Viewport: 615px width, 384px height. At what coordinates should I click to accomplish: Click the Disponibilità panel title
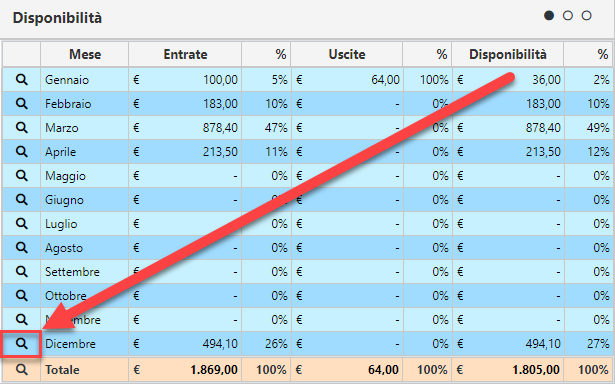(x=57, y=18)
